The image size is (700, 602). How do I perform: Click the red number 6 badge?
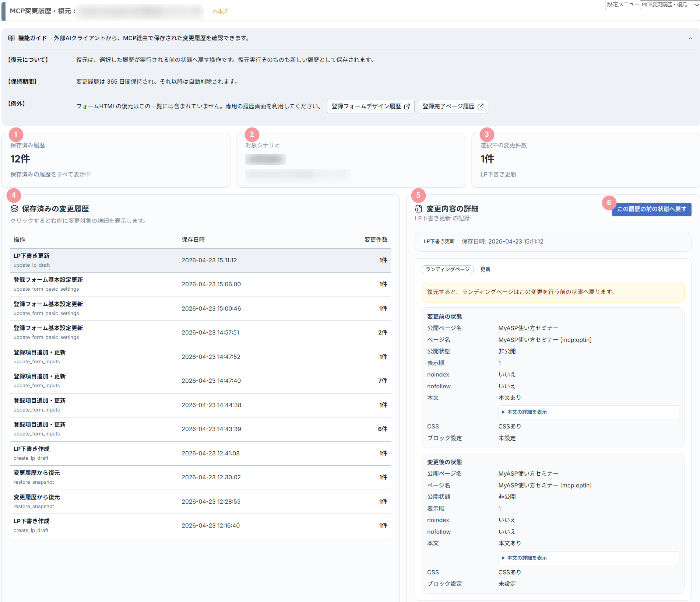coord(609,203)
